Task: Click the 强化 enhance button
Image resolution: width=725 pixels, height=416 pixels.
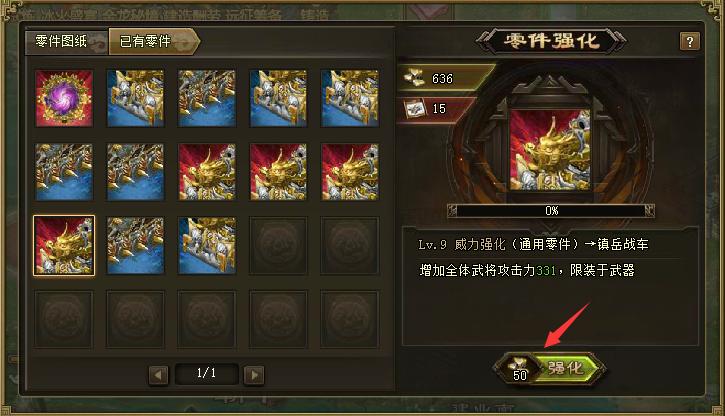Action: tap(569, 368)
